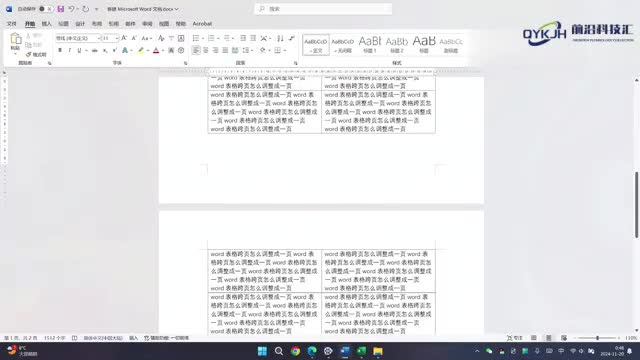This screenshot has height=360, width=640.
Task: Apply strikethrough formatting
Action: pyautogui.click(x=95, y=50)
